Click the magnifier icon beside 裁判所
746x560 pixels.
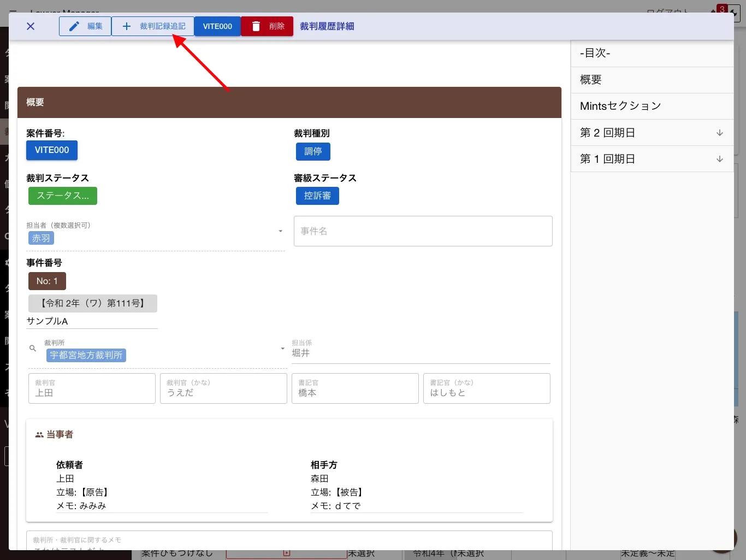coord(33,348)
